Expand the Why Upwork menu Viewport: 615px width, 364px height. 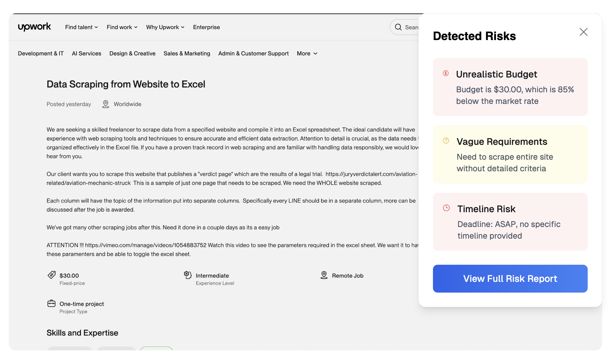[165, 27]
